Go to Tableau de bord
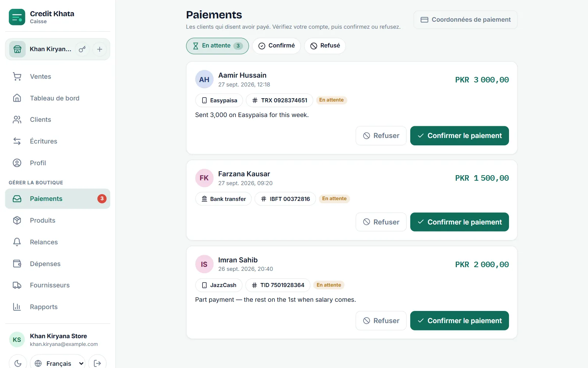Image resolution: width=588 pixels, height=368 pixels. (58, 98)
